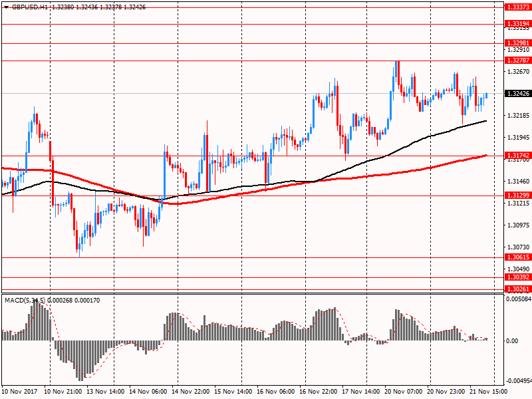Select the chart close price readout 1.32426 in title
This screenshot has height=399, width=532.
135,7
